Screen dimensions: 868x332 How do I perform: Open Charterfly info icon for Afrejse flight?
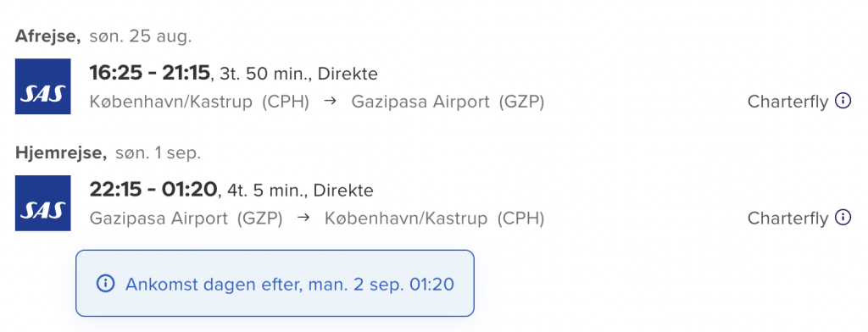click(x=843, y=102)
